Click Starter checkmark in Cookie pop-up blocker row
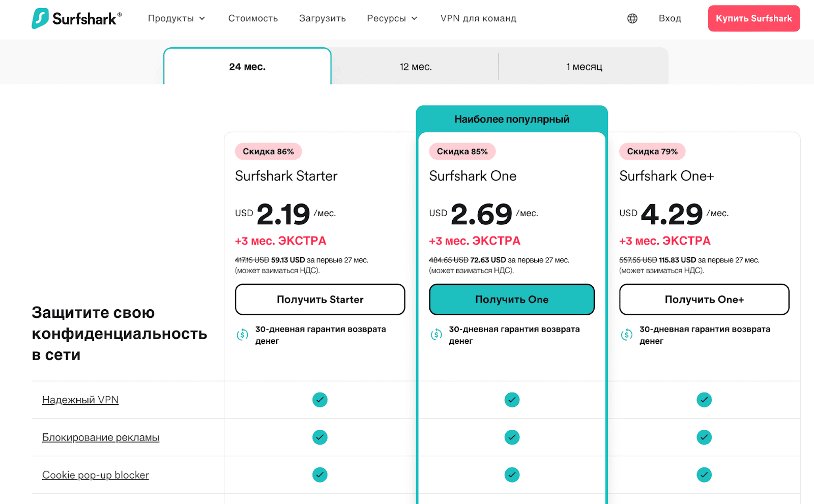This screenshot has width=814, height=504. point(320,475)
